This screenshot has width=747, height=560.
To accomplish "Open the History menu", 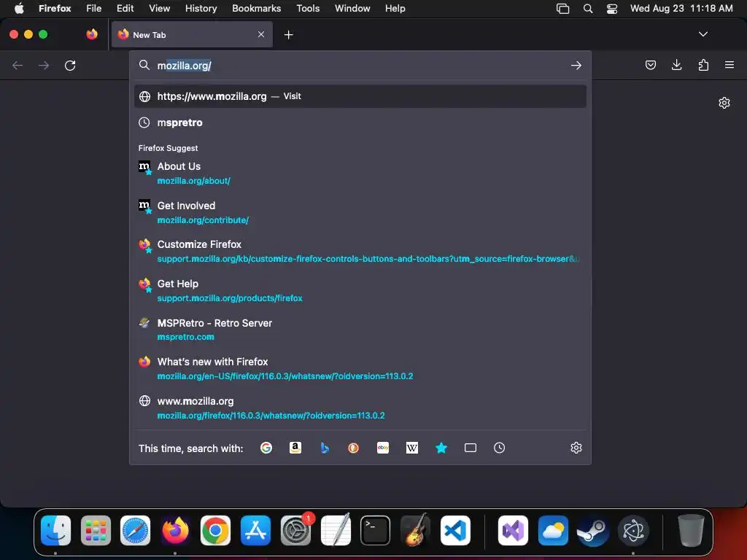I will tap(201, 9).
